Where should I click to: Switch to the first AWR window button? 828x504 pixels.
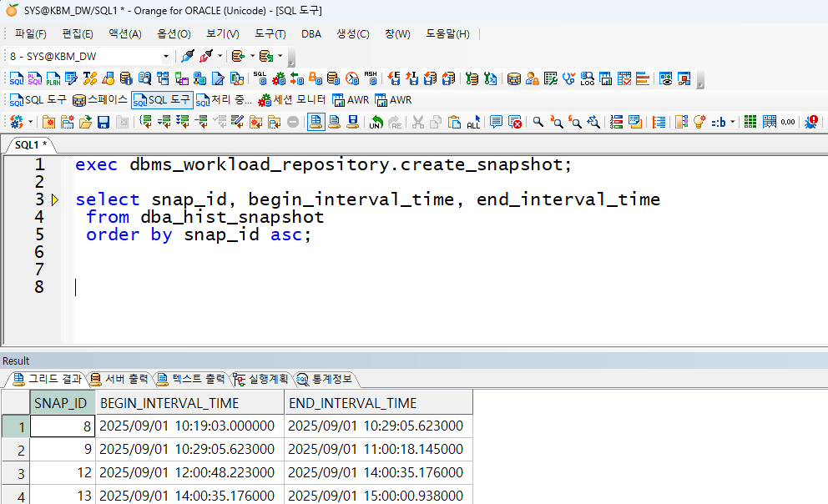[351, 100]
